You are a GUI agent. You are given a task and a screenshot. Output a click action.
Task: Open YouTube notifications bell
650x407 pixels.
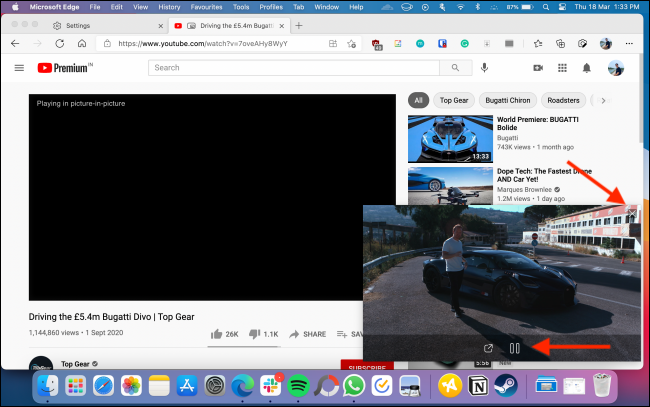587,68
